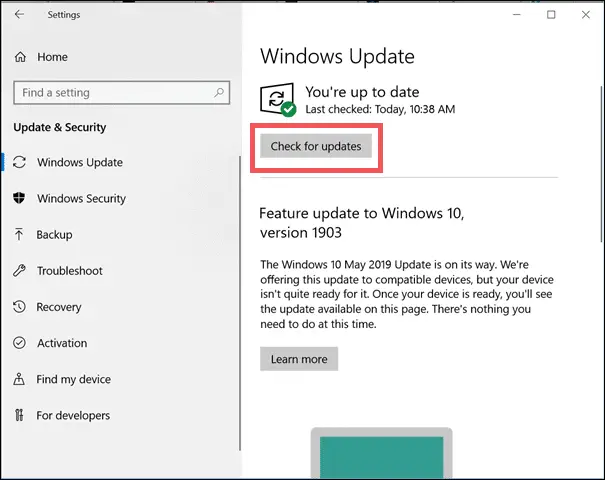Click the Windows Security shield icon
Image resolution: width=605 pixels, height=480 pixels.
click(19, 198)
